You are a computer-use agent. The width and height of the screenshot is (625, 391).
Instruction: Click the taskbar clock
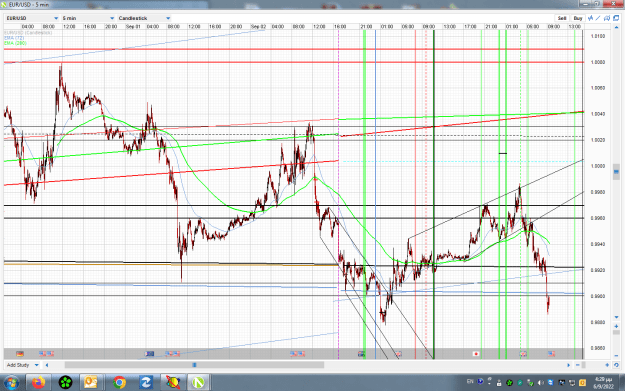[x=603, y=383]
